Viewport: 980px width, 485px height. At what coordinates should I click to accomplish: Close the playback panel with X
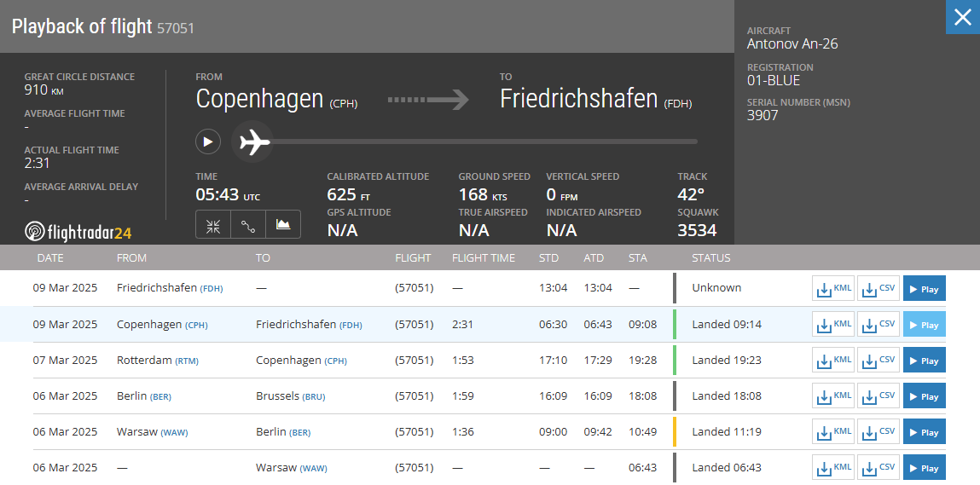[962, 17]
